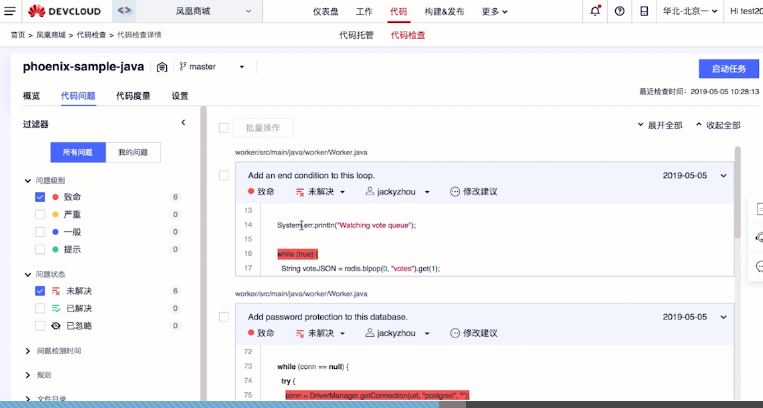Click the top right-edge floating panel icon
This screenshot has height=408, width=763.
[759, 209]
